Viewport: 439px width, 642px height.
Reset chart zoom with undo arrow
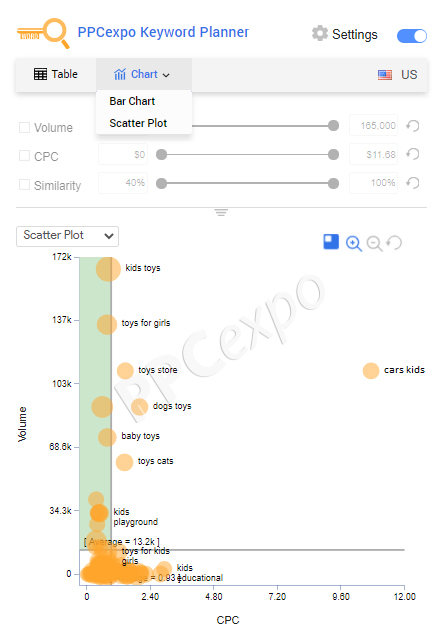(394, 243)
